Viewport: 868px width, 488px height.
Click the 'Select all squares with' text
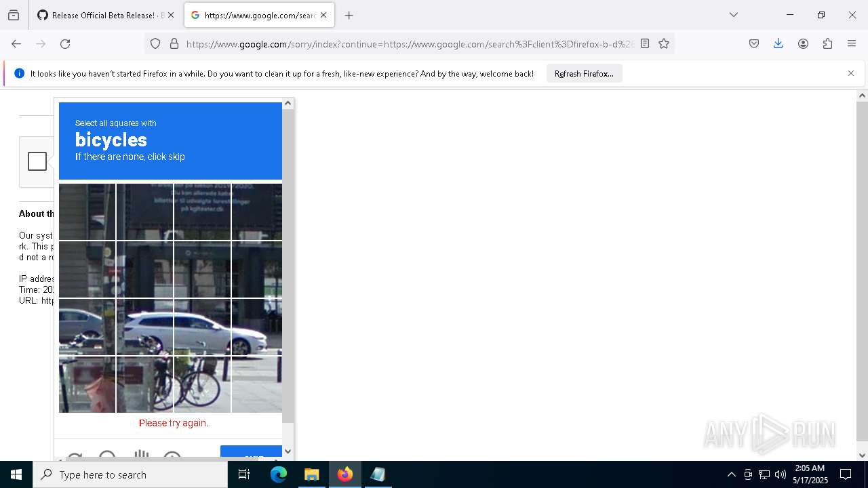click(116, 123)
